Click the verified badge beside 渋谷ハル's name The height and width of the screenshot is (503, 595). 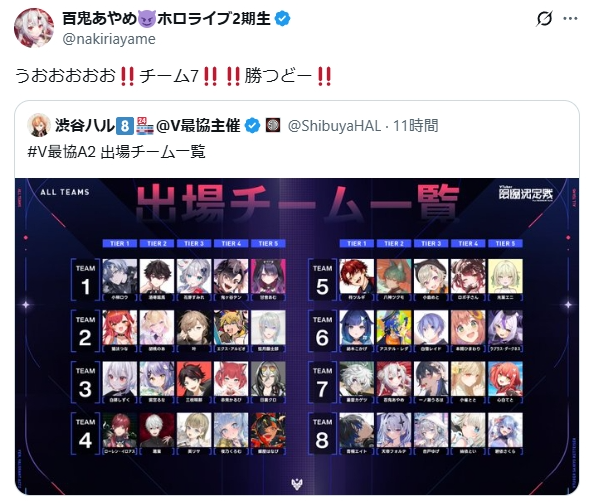[252, 126]
